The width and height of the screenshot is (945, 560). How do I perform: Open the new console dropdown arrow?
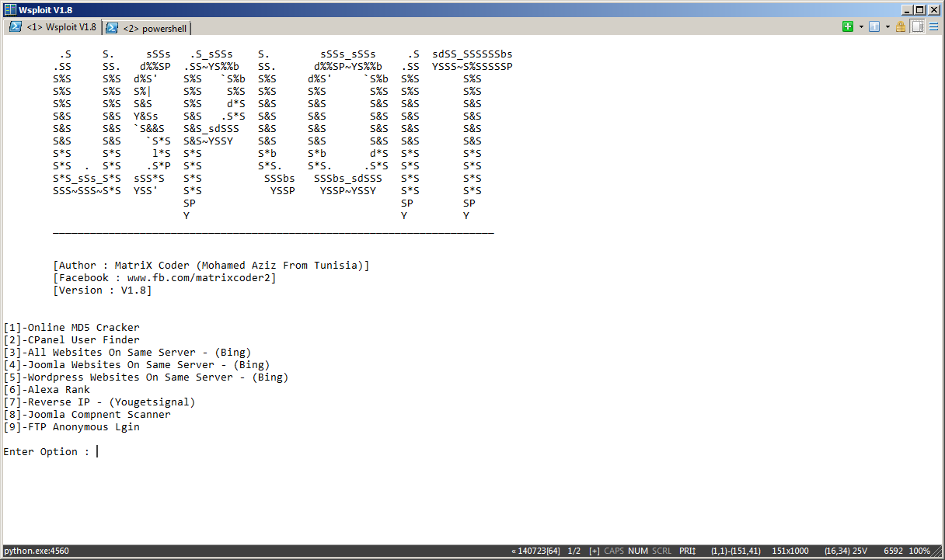[861, 26]
